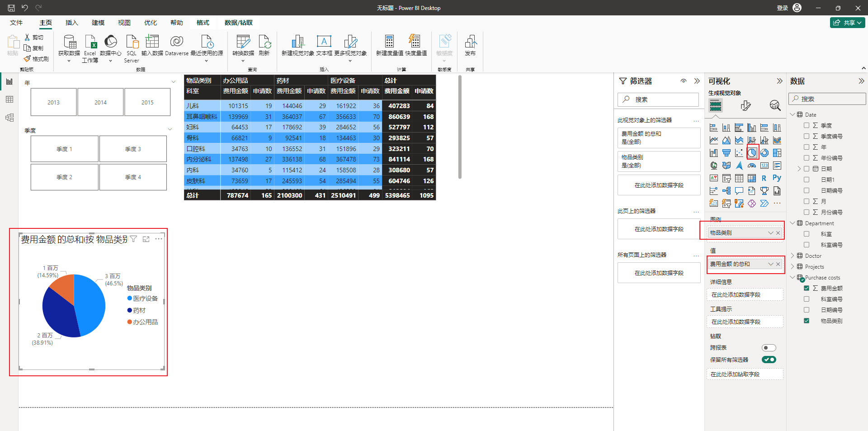Click 办公用品 legend color marker
The width and height of the screenshot is (868, 431).
point(130,322)
